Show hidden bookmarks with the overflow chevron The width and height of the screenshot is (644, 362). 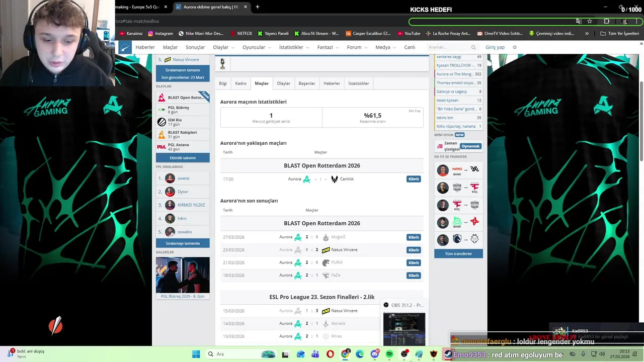click(587, 34)
